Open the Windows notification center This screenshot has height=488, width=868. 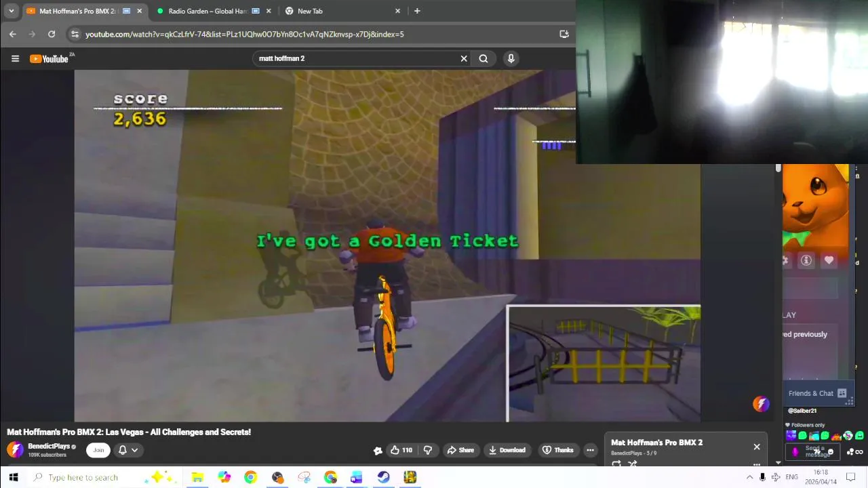pyautogui.click(x=851, y=477)
